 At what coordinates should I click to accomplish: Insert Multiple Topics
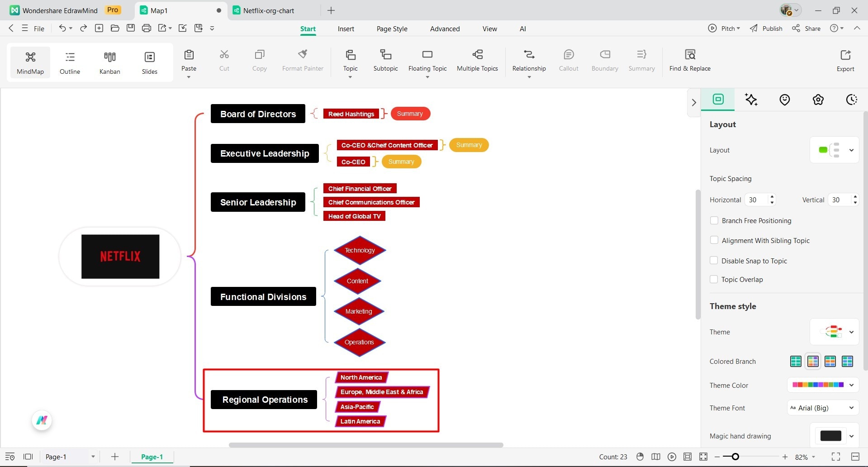click(x=477, y=60)
